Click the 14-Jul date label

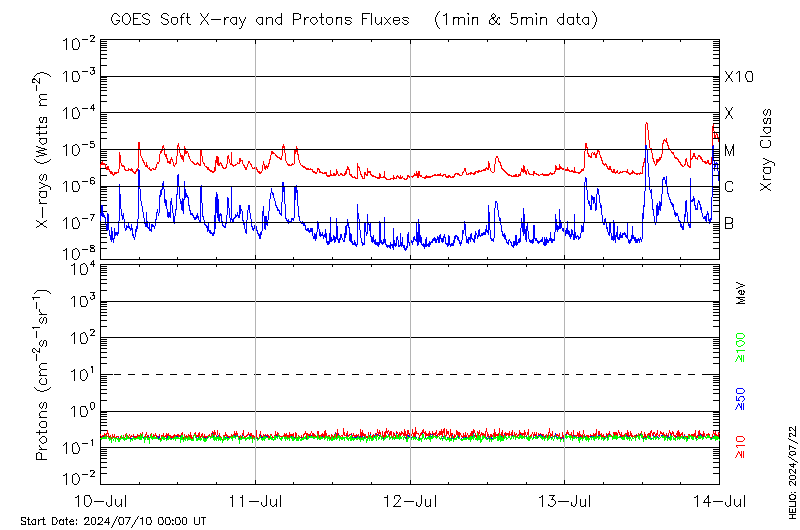coord(719,499)
